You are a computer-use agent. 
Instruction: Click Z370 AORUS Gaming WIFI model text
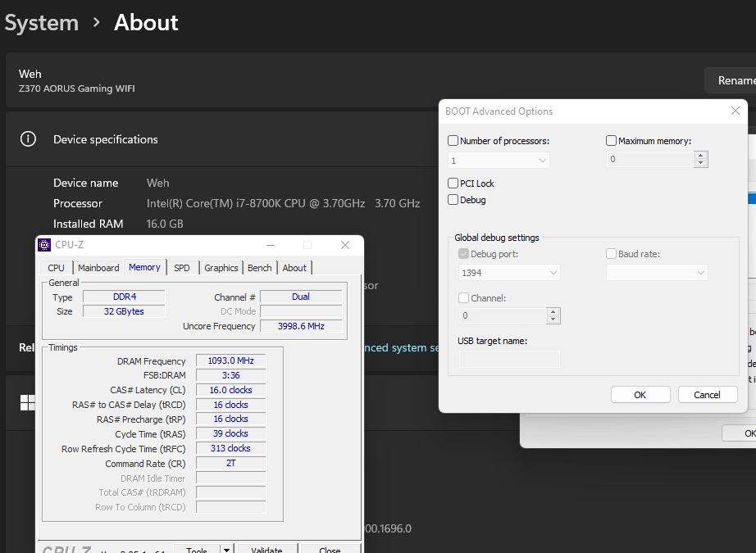(x=76, y=88)
